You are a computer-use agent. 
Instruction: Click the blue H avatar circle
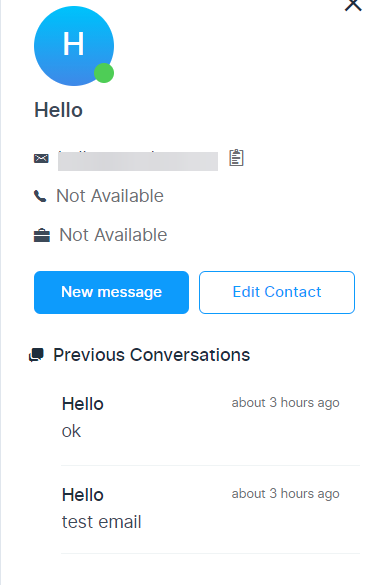coord(74,46)
